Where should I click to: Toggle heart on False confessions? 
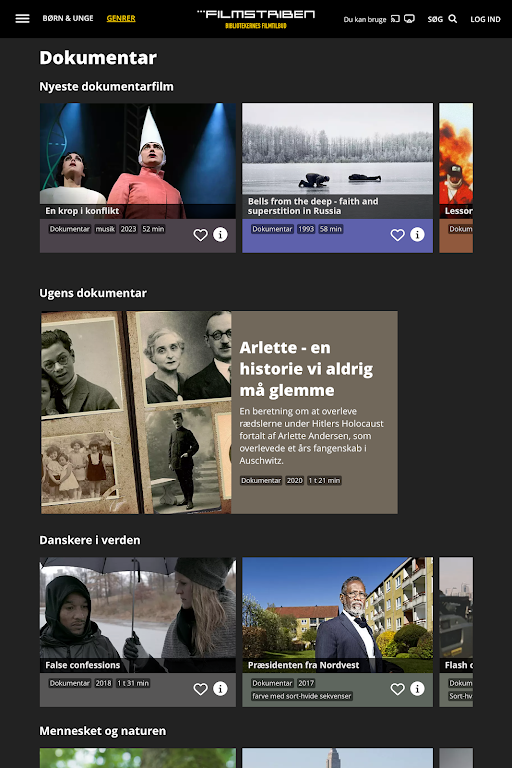pyautogui.click(x=200, y=689)
